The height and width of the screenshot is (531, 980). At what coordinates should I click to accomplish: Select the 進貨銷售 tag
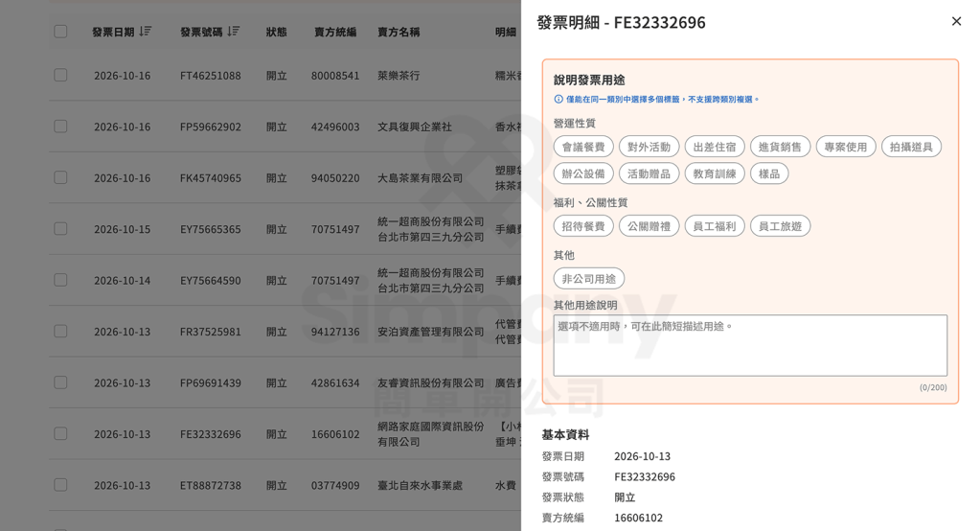pyautogui.click(x=780, y=147)
